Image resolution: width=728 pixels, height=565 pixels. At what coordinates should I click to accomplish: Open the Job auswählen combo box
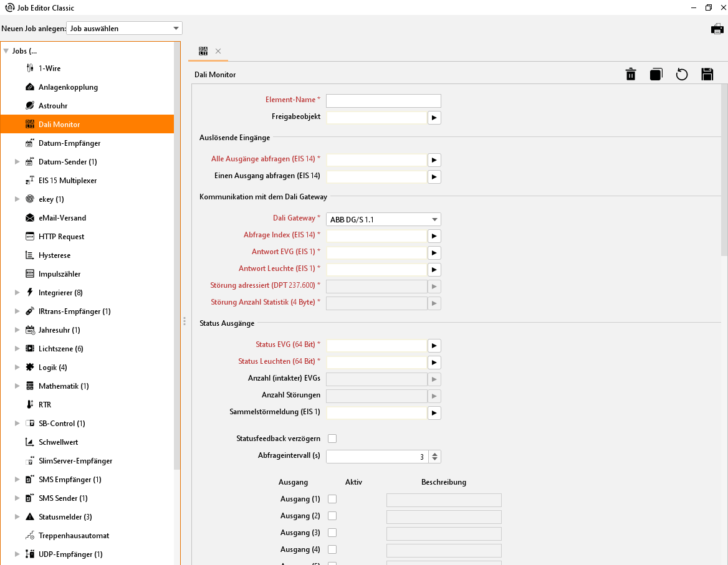pyautogui.click(x=124, y=28)
